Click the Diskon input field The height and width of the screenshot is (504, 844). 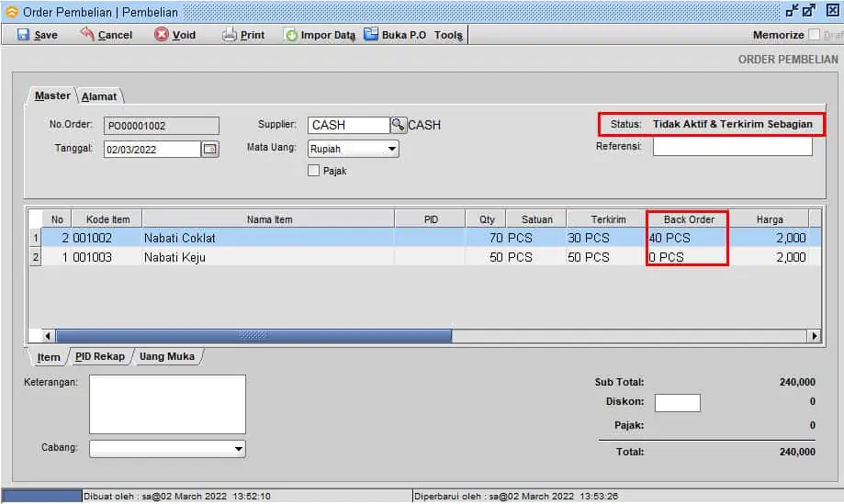tap(677, 403)
